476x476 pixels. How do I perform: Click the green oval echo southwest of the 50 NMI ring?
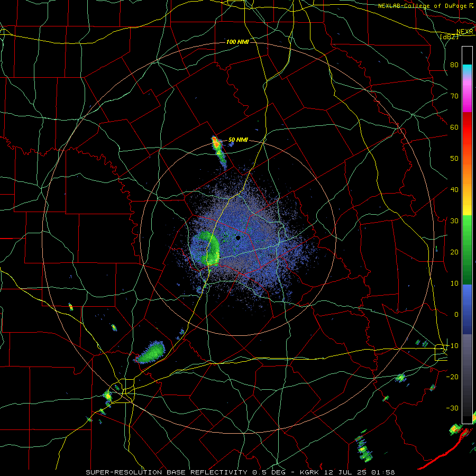[151, 352]
